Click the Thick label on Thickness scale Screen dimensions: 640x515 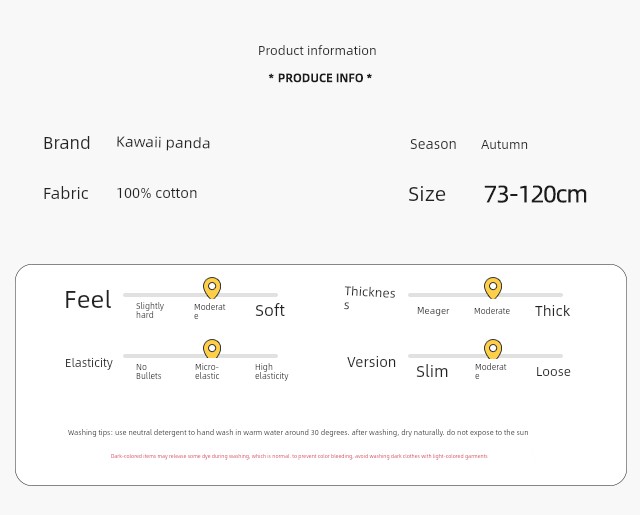(552, 311)
